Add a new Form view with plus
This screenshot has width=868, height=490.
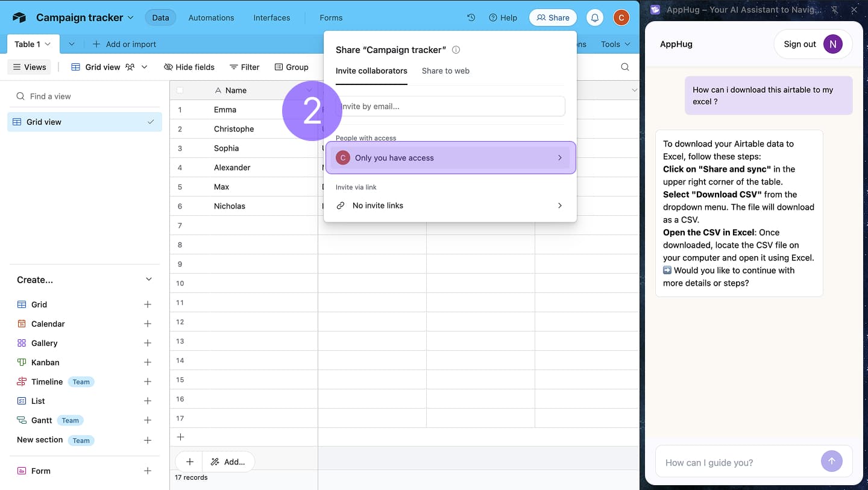point(148,471)
